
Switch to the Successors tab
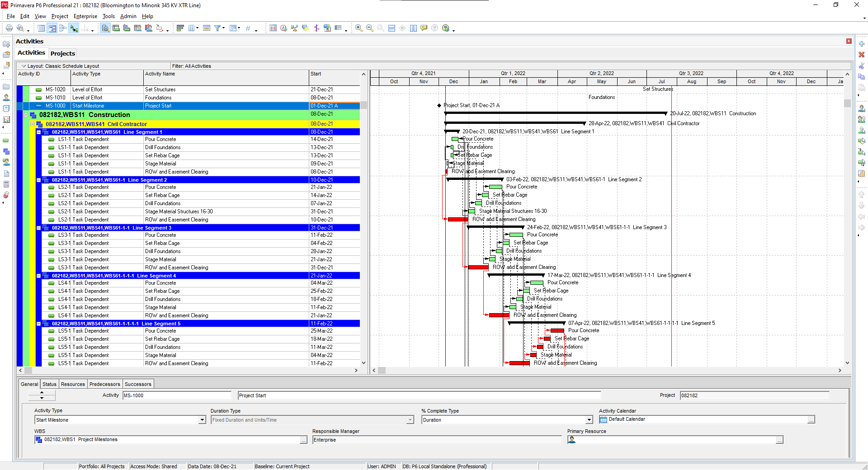point(138,384)
